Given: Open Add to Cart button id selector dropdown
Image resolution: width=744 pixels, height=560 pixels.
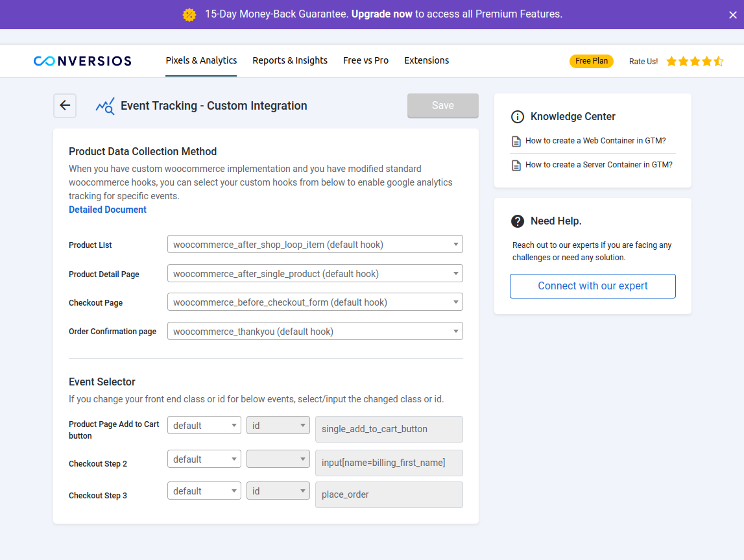Looking at the screenshot, I should 278,425.
